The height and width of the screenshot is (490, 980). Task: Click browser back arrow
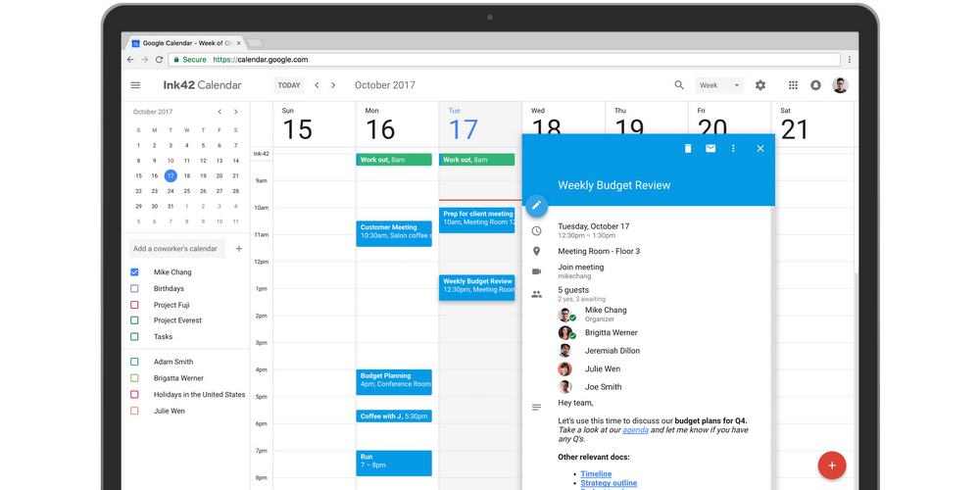(x=130, y=60)
